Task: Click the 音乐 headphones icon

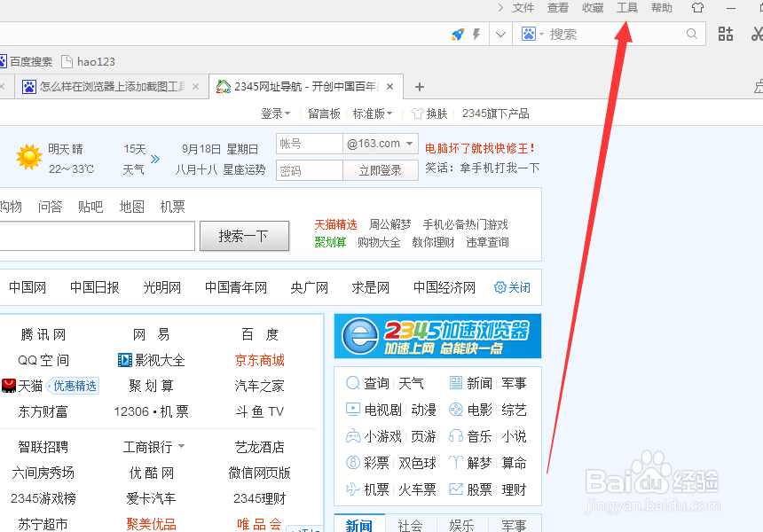Action: click(x=455, y=435)
